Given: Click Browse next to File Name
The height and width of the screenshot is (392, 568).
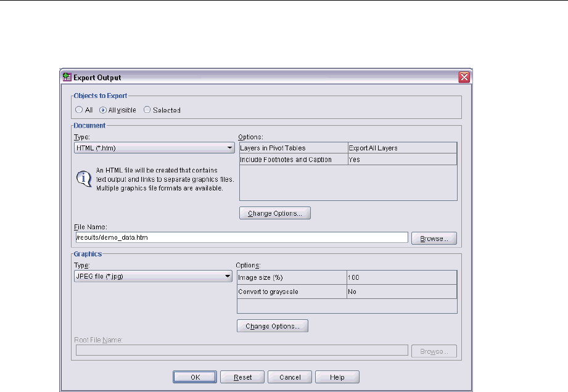Looking at the screenshot, I should (x=434, y=239).
